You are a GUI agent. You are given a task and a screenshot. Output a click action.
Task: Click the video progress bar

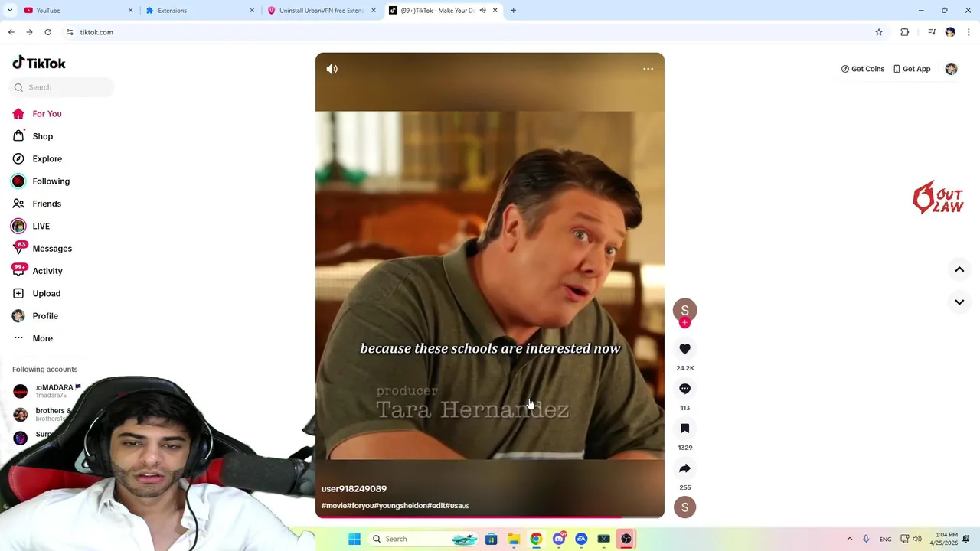coord(490,517)
